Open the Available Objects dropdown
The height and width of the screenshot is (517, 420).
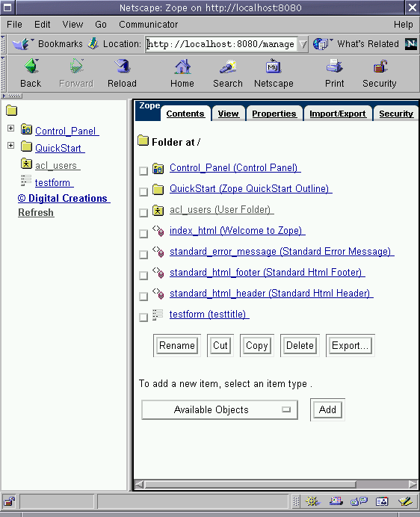pos(220,410)
